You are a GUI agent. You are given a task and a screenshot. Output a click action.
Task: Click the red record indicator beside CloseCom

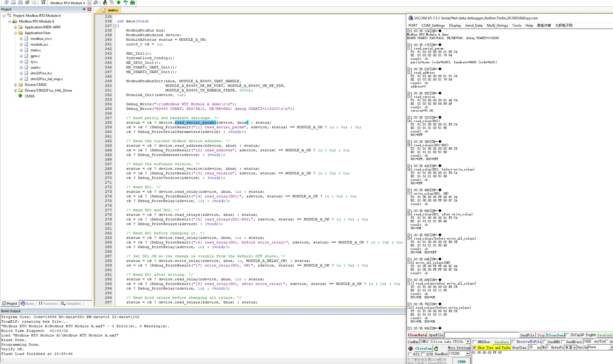coord(410,348)
